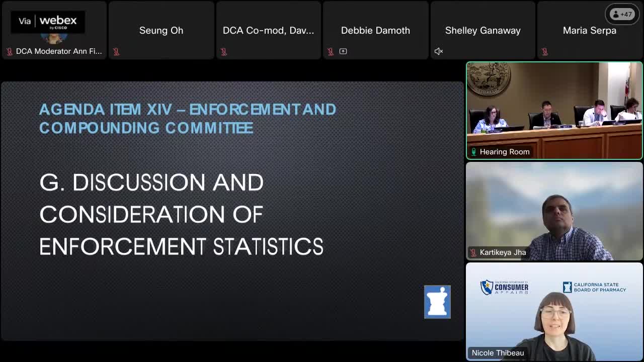The width and height of the screenshot is (644, 362).
Task: Click DCA Co-mod's muted microphone icon
Action: [x=224, y=51]
